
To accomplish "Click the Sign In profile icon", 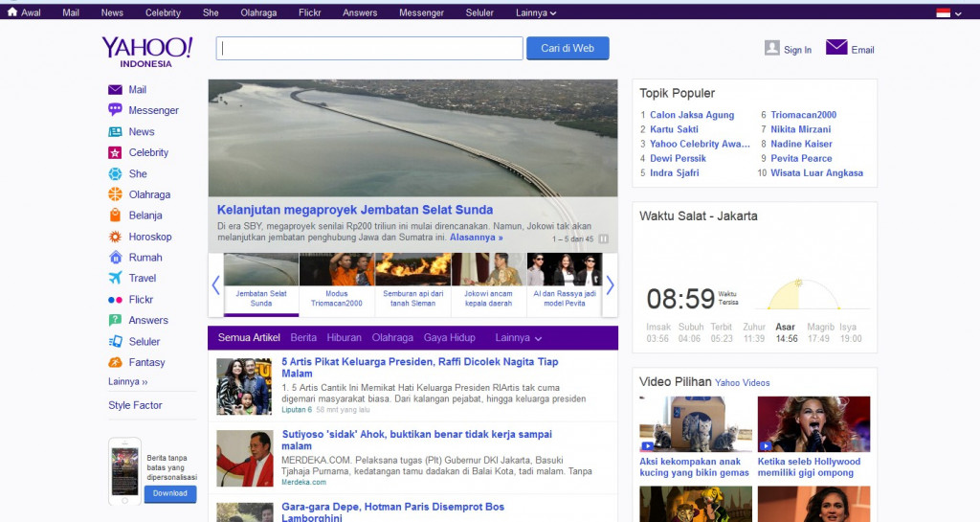I will click(772, 48).
